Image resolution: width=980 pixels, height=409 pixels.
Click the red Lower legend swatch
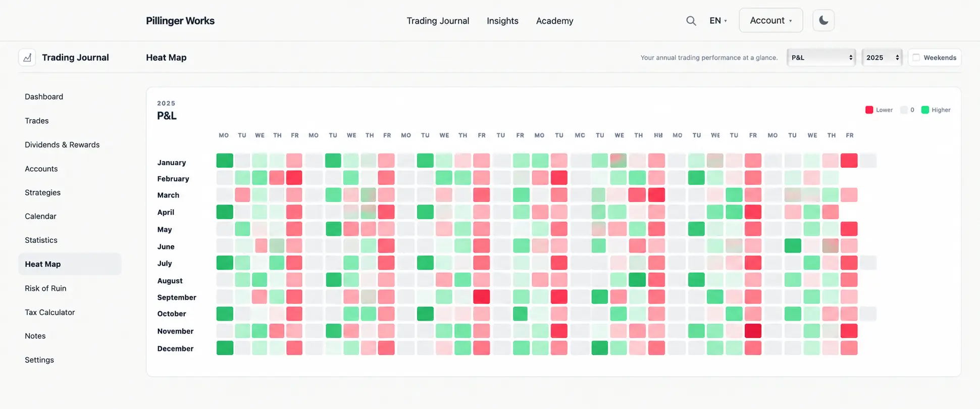click(x=869, y=110)
